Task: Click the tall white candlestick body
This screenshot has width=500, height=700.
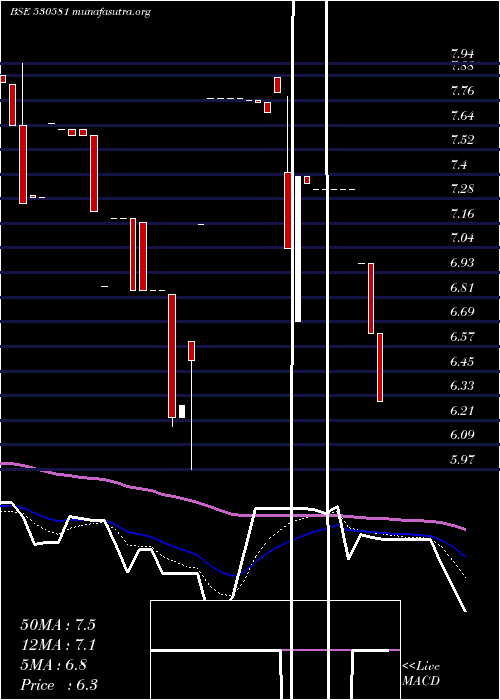Action: pyautogui.click(x=298, y=249)
